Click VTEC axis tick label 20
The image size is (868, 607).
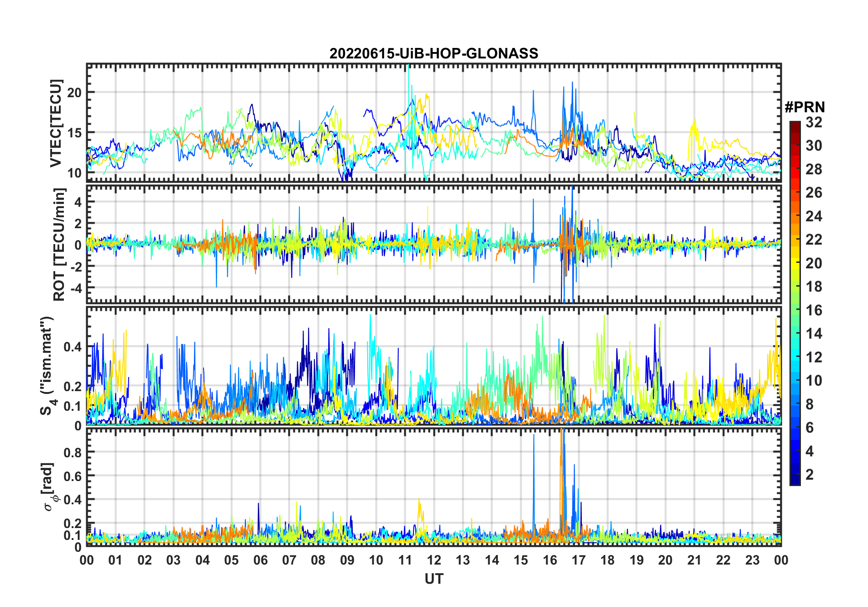click(74, 92)
